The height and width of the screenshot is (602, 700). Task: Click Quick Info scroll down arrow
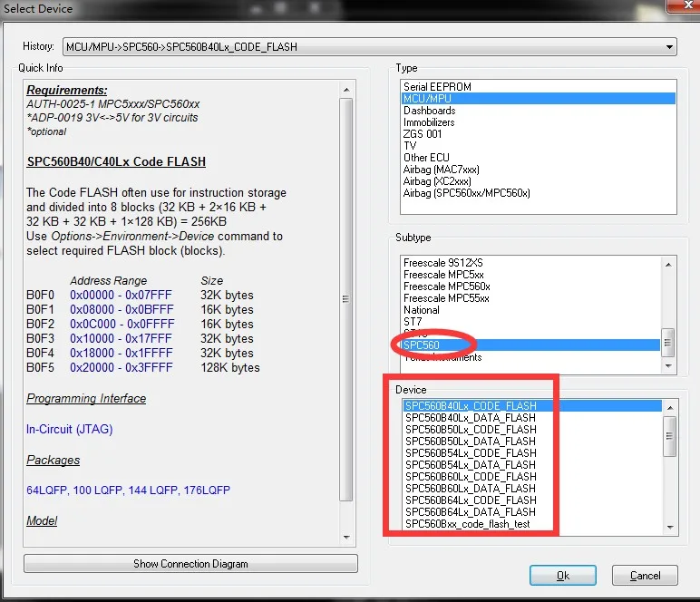346,538
